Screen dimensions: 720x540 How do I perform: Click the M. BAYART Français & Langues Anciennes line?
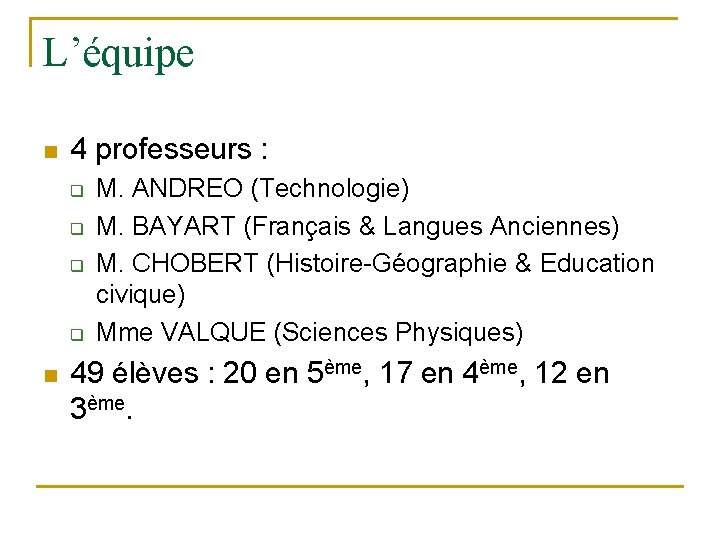(358, 227)
